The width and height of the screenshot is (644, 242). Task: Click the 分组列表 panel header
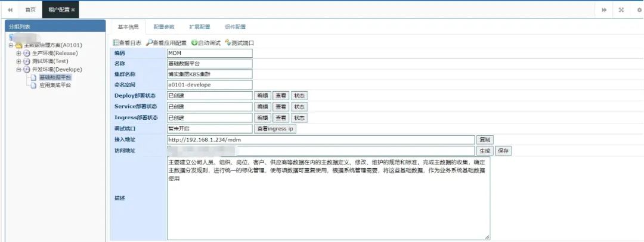click(55, 26)
